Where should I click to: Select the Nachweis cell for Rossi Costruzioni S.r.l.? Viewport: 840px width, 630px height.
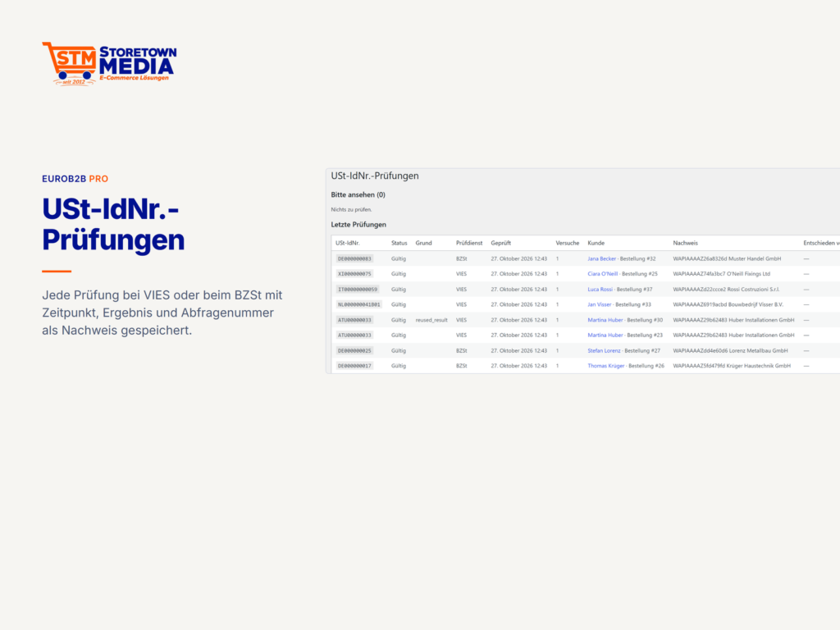click(727, 290)
